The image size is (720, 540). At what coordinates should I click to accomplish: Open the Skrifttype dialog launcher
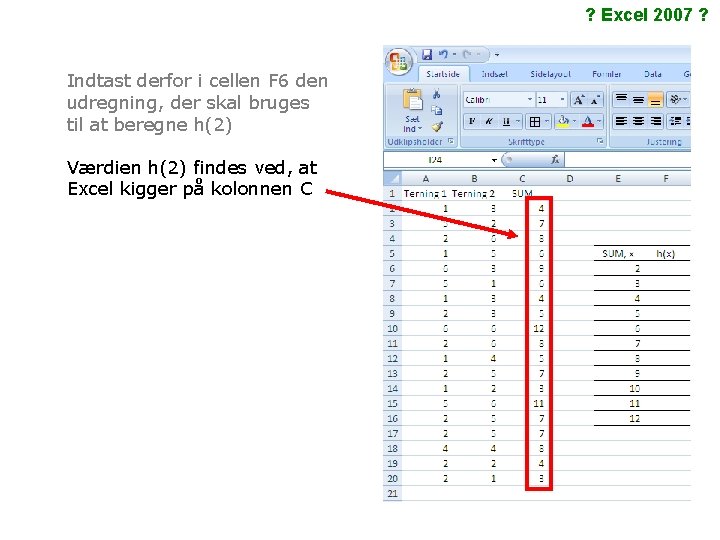[600, 141]
